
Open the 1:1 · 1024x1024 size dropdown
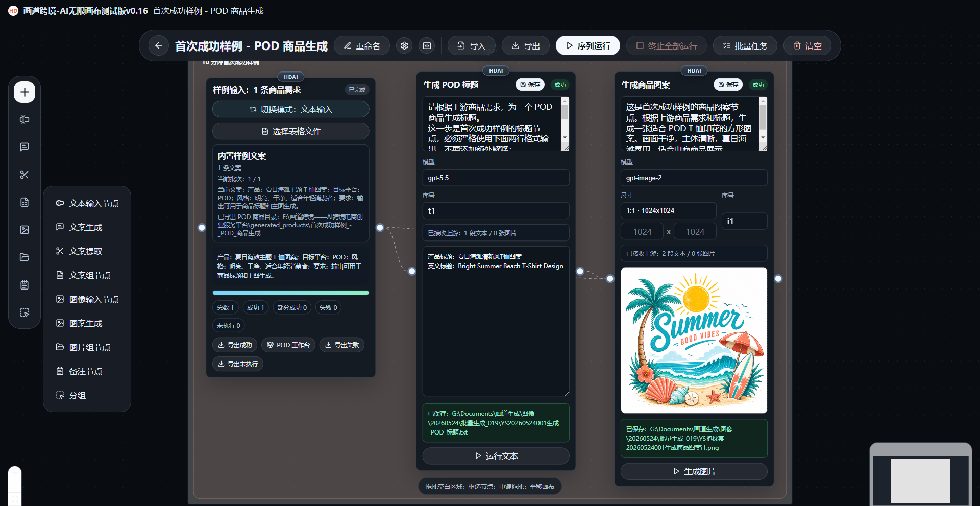coord(669,210)
